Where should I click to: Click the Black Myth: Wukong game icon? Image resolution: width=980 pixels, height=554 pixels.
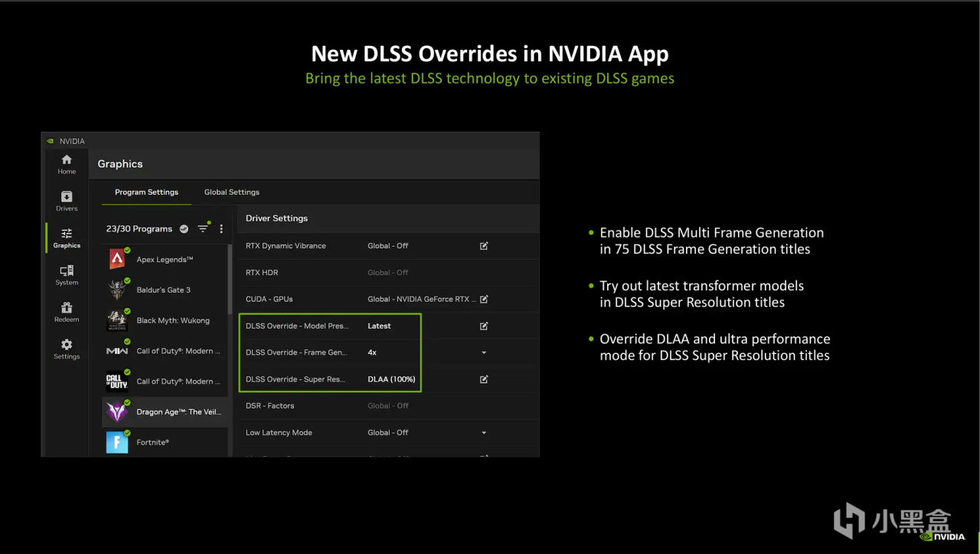click(117, 320)
